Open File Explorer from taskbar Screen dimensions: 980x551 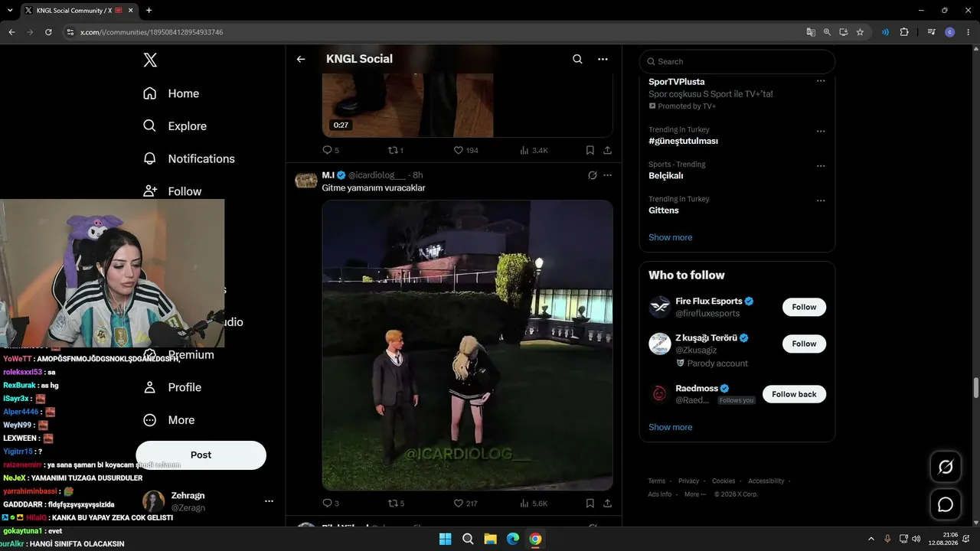490,539
